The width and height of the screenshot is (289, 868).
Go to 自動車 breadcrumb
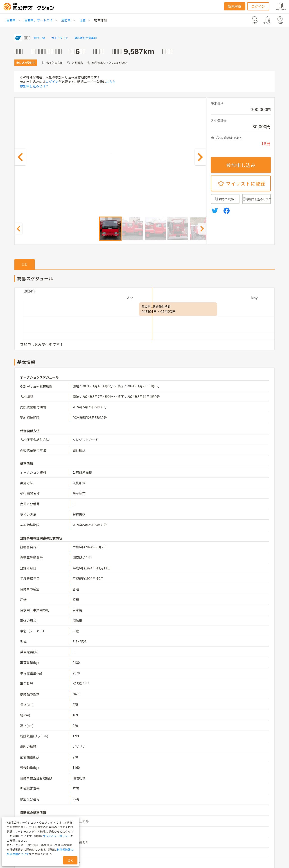tap(11, 20)
